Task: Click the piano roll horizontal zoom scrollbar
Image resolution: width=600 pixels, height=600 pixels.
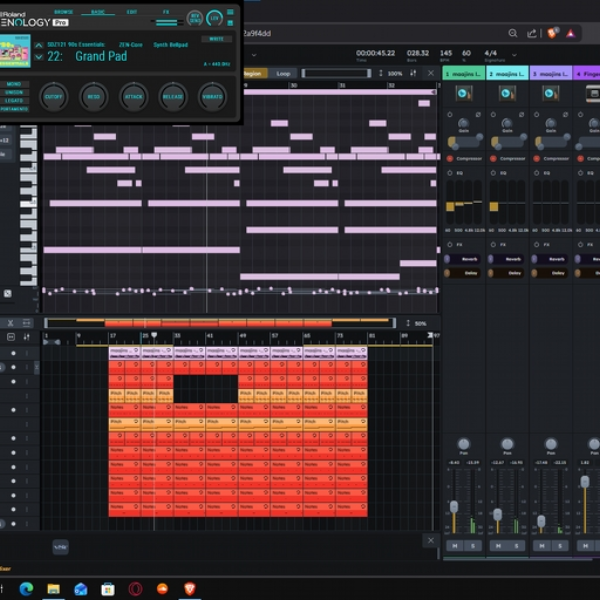Action: coord(336,73)
